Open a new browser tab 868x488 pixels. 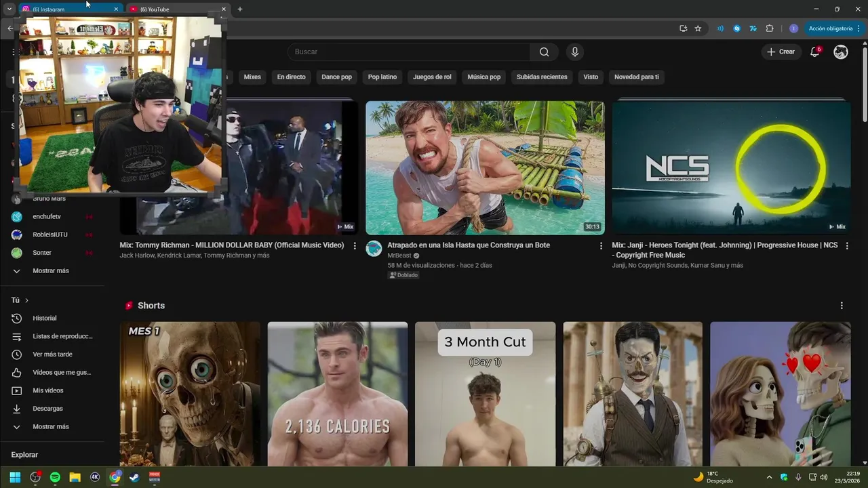pos(239,9)
